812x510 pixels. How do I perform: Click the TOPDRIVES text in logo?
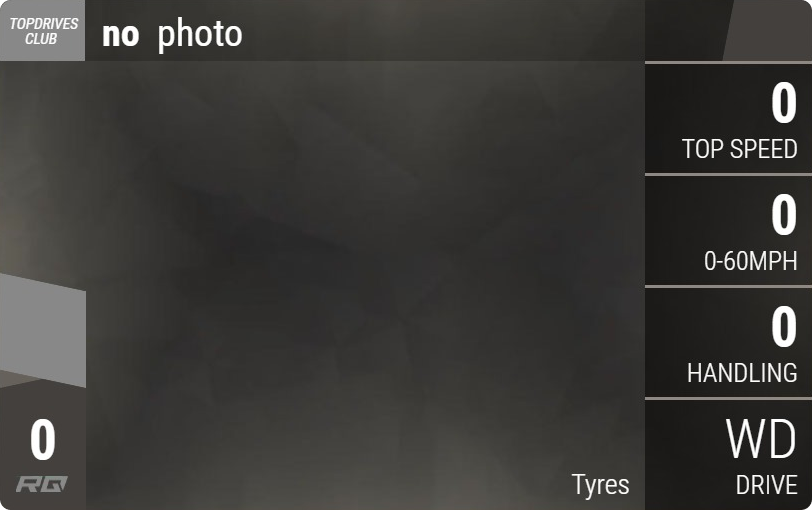click(x=44, y=24)
